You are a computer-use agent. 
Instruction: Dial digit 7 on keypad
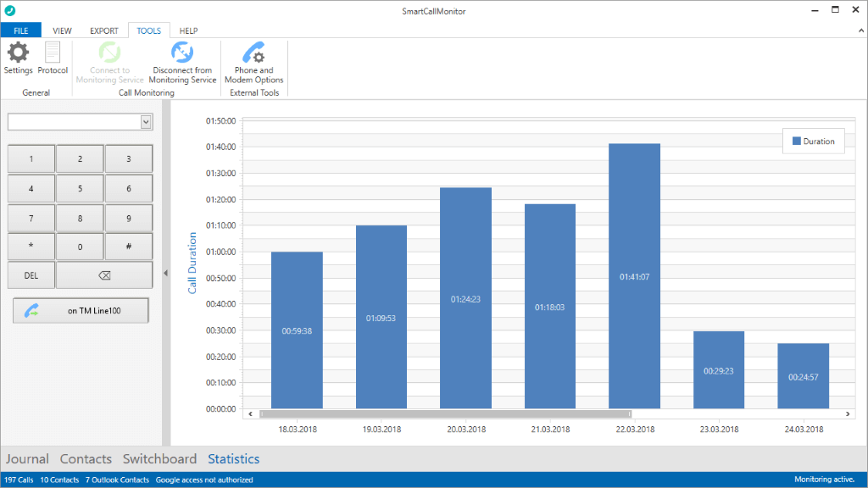pos(31,218)
